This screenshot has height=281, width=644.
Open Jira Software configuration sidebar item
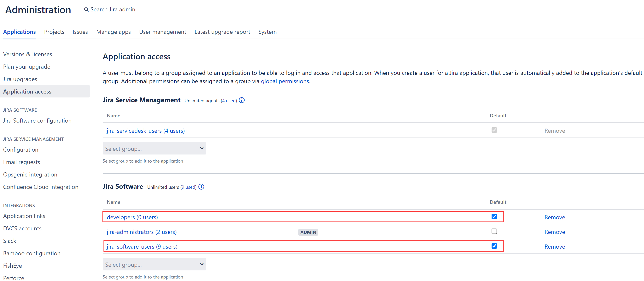[37, 120]
